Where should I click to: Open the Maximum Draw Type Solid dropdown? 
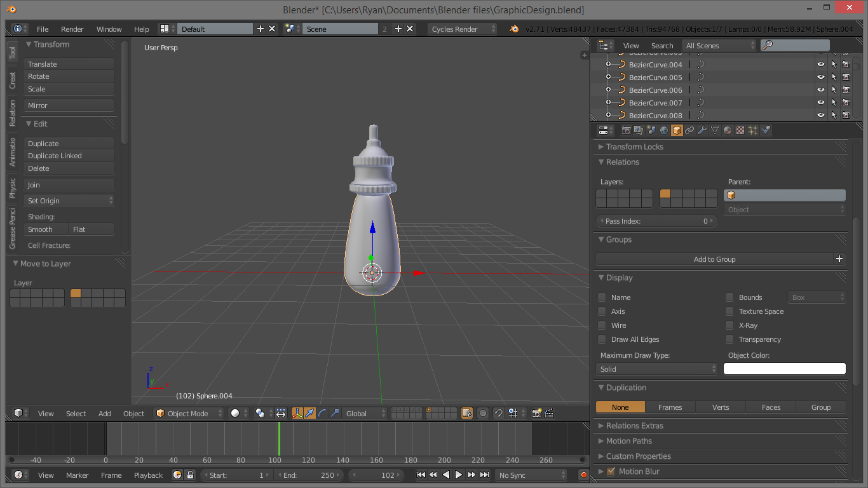click(x=658, y=369)
